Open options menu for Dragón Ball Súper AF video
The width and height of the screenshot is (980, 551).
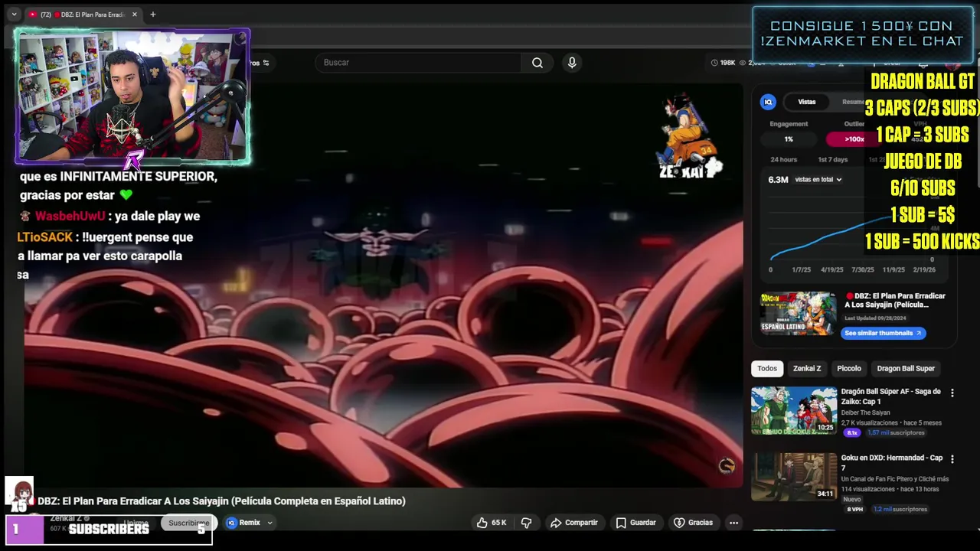[952, 393]
